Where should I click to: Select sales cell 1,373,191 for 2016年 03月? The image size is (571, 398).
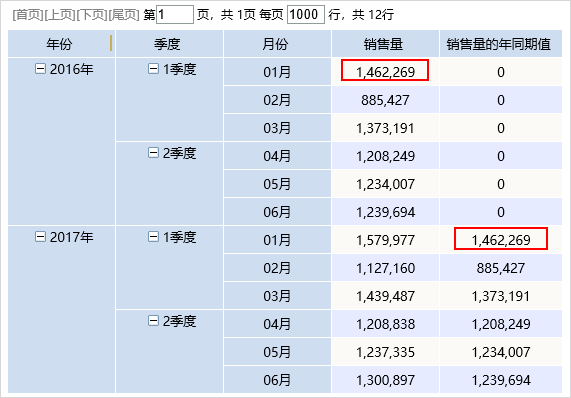click(385, 128)
